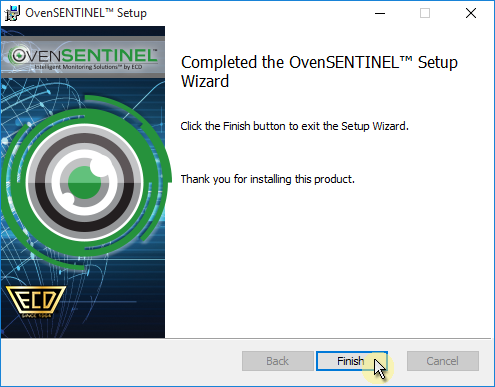
Task: Click the 'OvenSENTINEL Setup' title bar text
Action: click(x=86, y=13)
